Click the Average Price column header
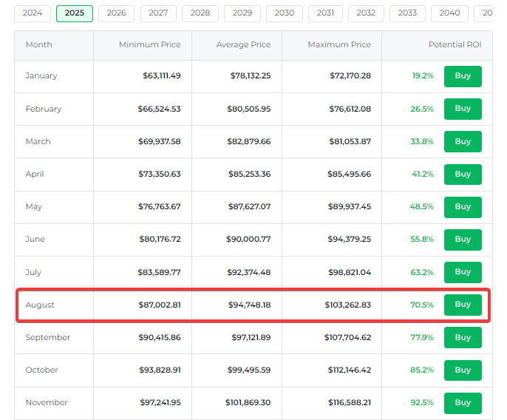Viewport: 507px width, 420px height. coord(243,45)
